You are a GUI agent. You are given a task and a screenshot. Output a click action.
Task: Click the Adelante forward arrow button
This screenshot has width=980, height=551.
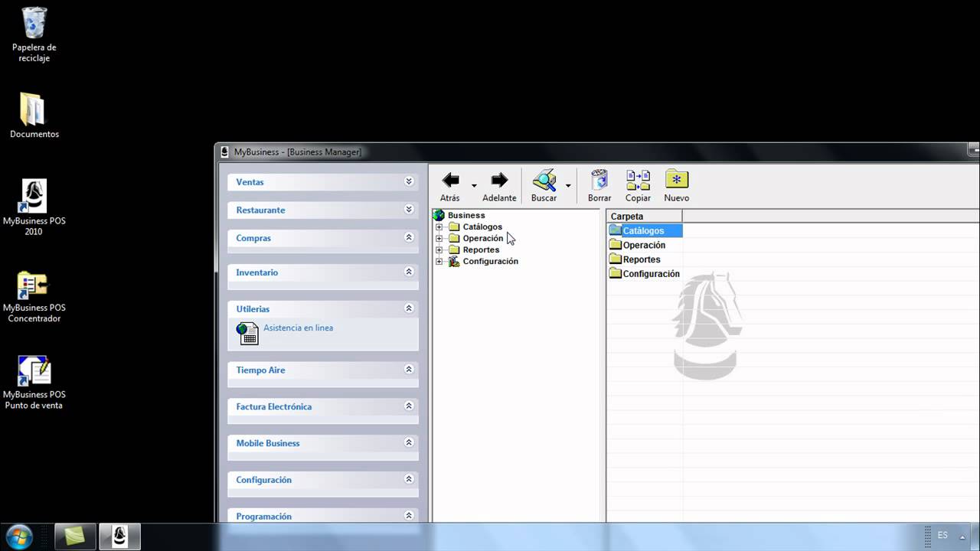pos(499,186)
